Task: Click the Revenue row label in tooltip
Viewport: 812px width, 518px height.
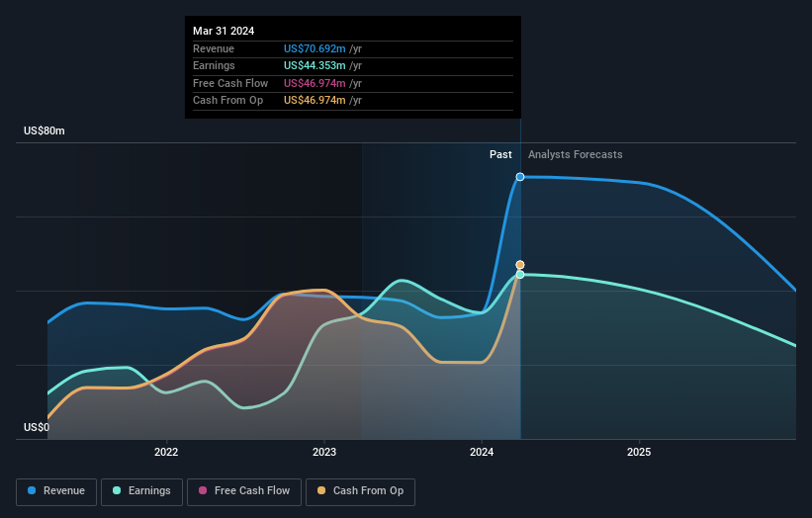Action: click(x=214, y=48)
